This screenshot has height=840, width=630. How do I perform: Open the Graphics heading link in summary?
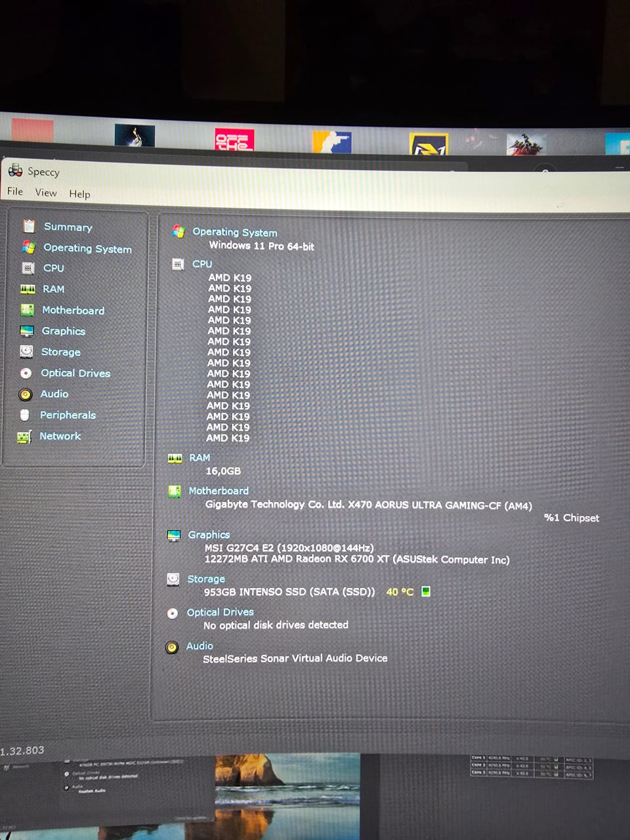[x=209, y=535]
